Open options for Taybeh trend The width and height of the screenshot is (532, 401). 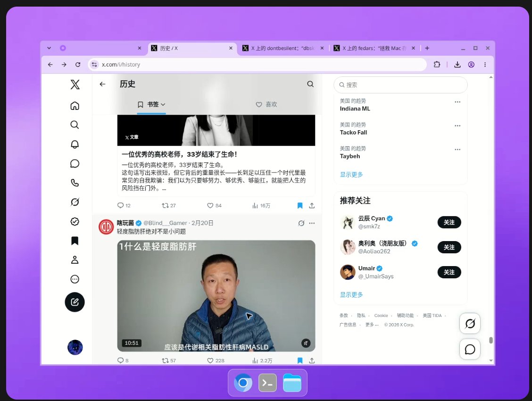pos(457,149)
